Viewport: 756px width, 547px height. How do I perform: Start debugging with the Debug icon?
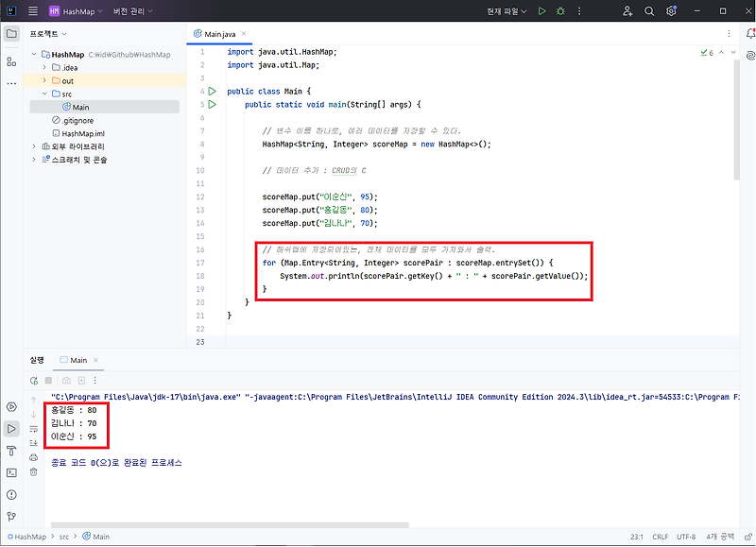click(x=560, y=10)
